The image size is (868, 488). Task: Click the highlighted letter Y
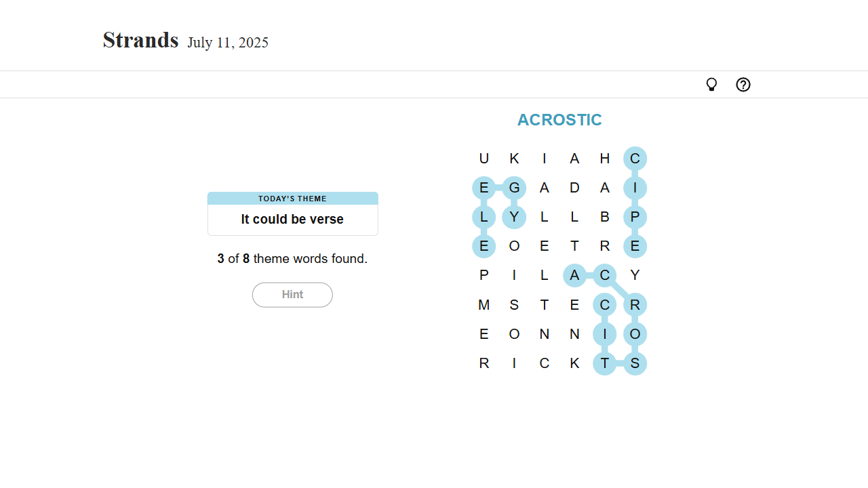(x=514, y=217)
